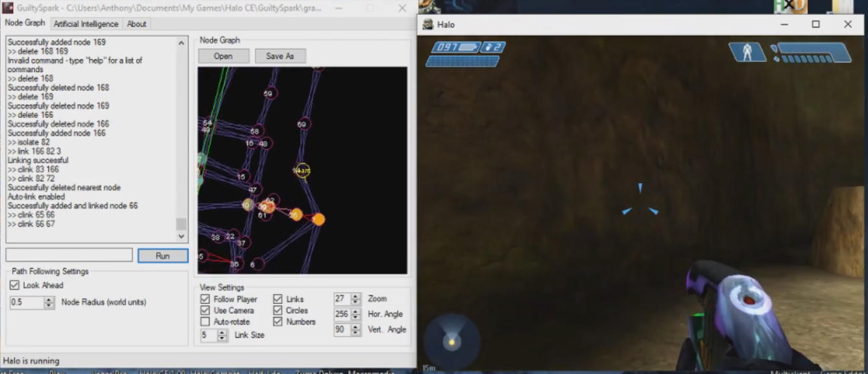Click the 'isolate 82' log line

pos(29,142)
